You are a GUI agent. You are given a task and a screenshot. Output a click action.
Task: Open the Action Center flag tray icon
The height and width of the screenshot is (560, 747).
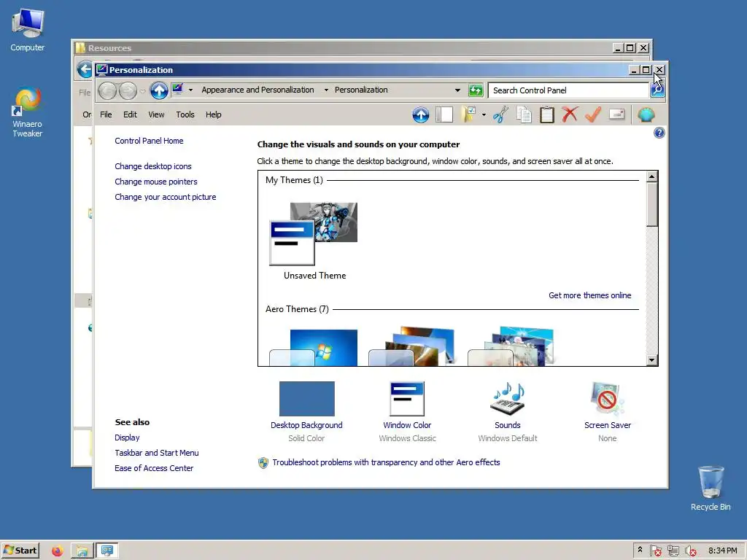pyautogui.click(x=656, y=551)
